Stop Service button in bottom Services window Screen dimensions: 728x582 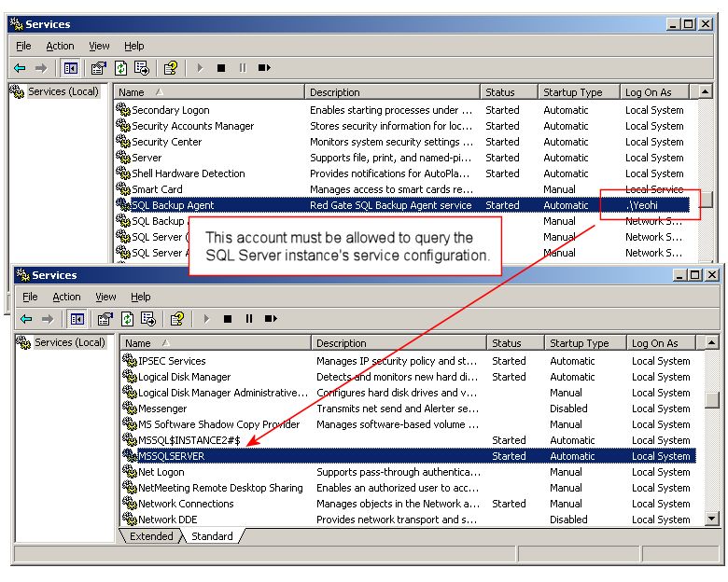coord(228,319)
